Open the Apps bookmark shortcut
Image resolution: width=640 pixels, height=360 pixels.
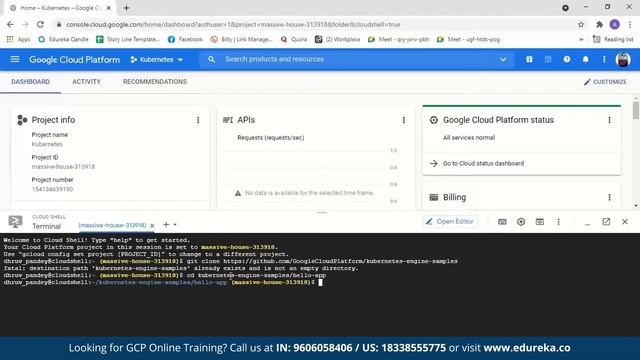click(x=18, y=40)
